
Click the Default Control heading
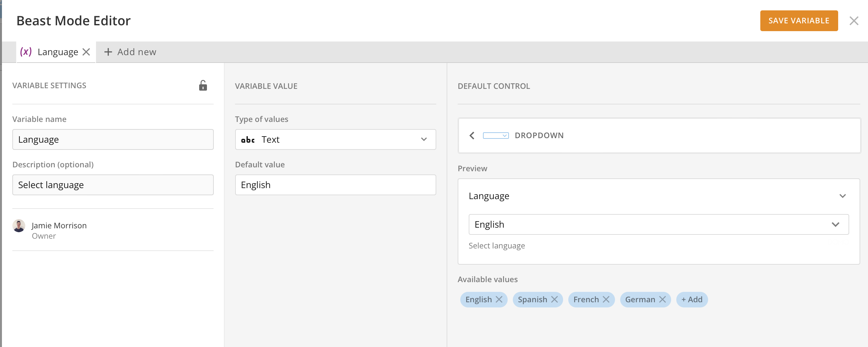coord(494,86)
